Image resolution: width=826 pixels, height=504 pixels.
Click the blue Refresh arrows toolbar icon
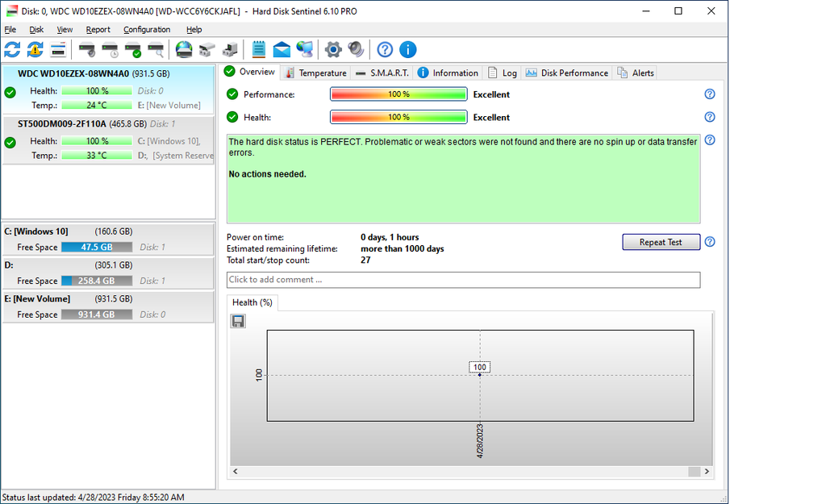click(12, 49)
